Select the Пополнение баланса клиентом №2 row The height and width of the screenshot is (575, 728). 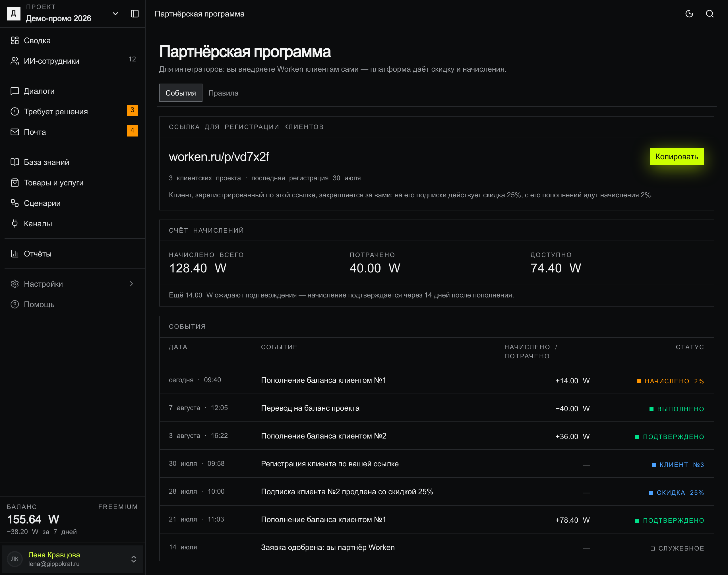(437, 436)
